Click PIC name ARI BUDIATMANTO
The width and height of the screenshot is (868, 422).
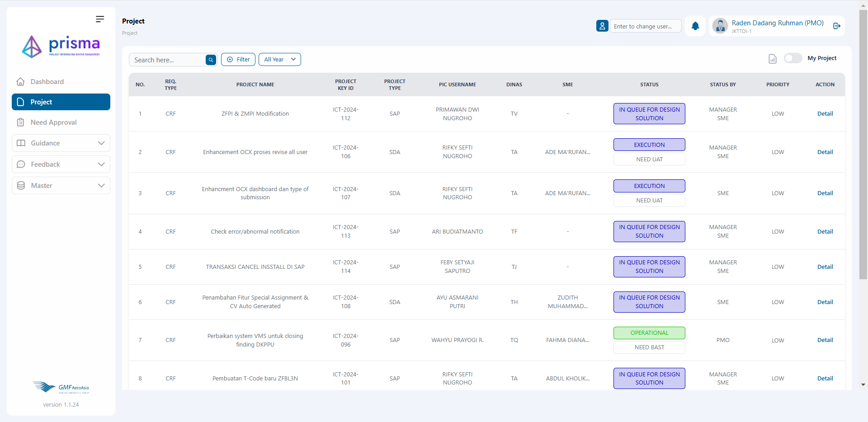[458, 232]
